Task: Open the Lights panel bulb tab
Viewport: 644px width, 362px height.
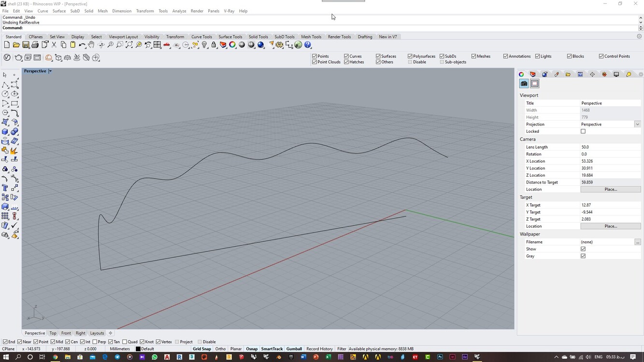Action: (x=629, y=74)
